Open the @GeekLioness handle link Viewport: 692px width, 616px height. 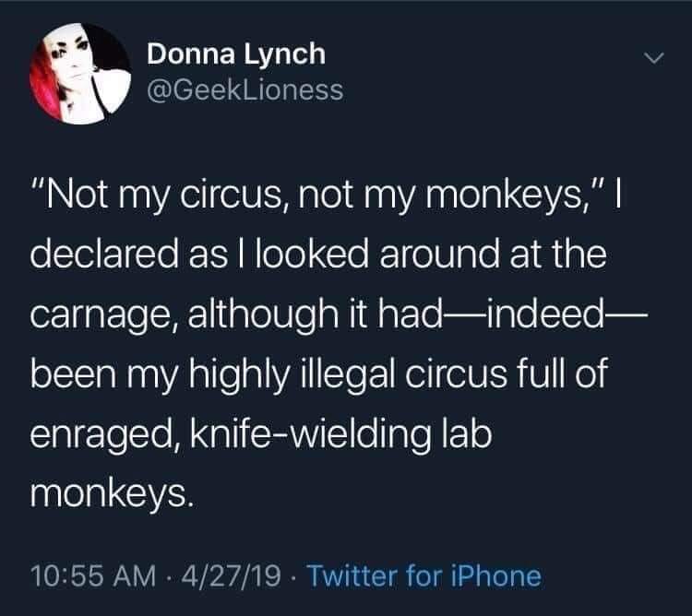[x=245, y=89]
